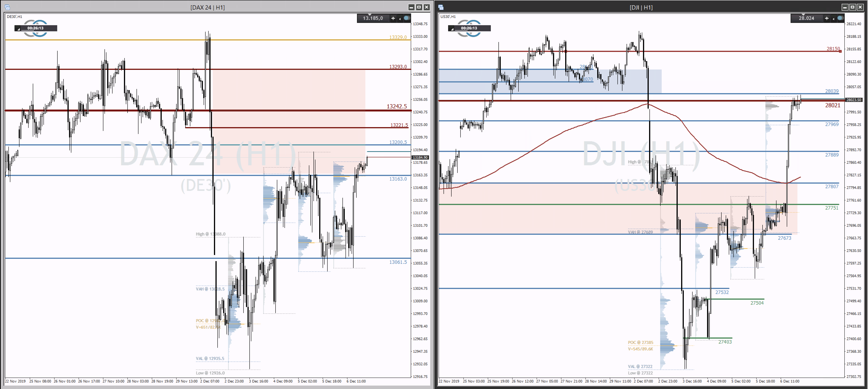
Task: Click the 6 Dec 11:00 date on DJI axis
Action: [790, 381]
